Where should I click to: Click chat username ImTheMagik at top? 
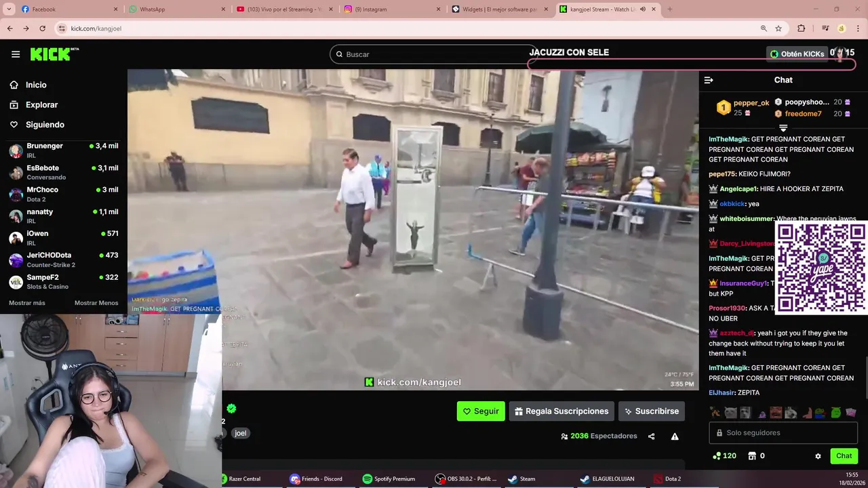(728, 139)
